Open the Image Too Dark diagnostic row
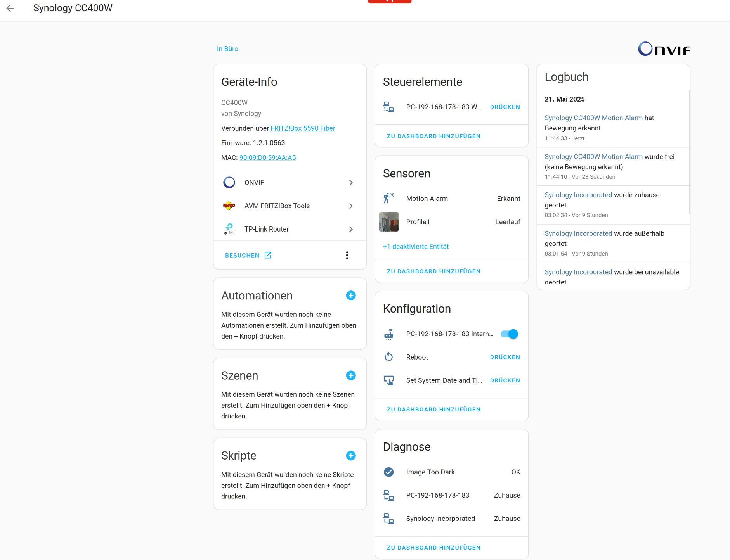The height and width of the screenshot is (560, 730). [x=452, y=472]
